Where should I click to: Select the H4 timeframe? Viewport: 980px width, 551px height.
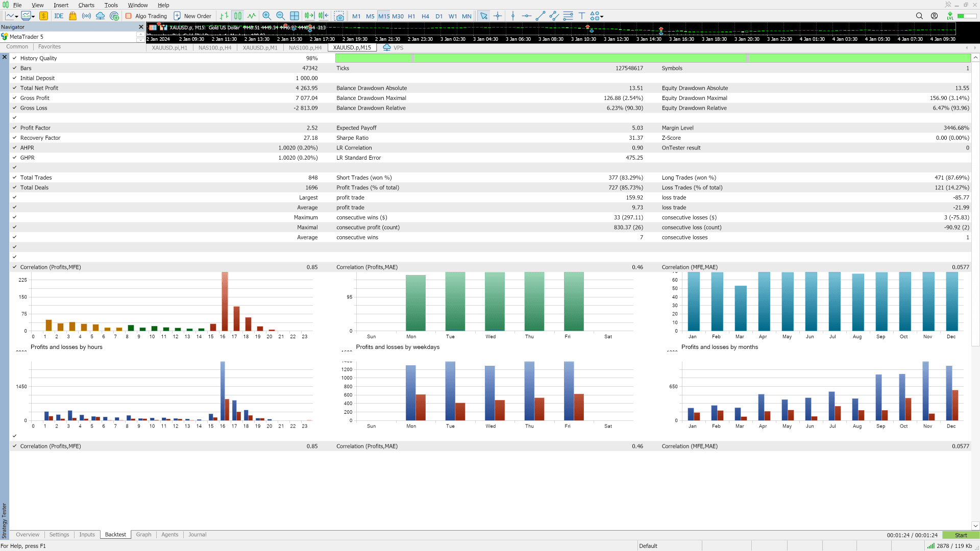click(425, 16)
